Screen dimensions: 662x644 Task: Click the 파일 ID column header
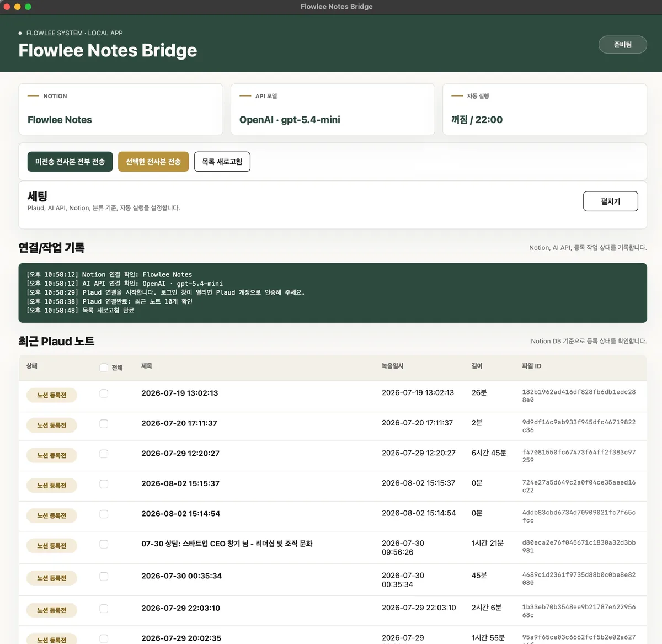click(532, 366)
